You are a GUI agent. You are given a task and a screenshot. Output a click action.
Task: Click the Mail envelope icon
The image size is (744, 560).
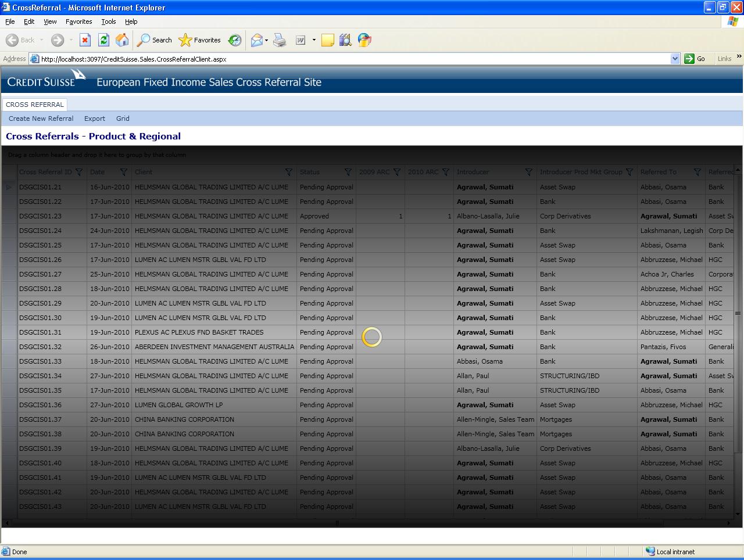pyautogui.click(x=256, y=40)
